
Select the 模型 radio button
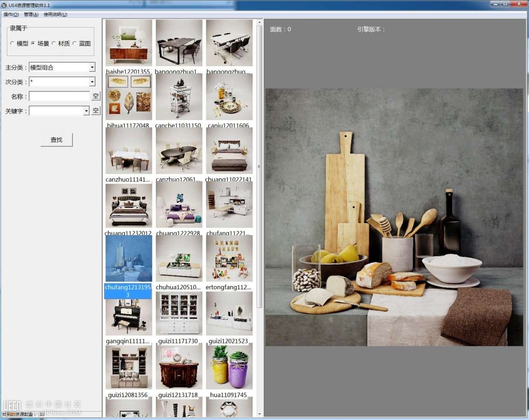13,43
